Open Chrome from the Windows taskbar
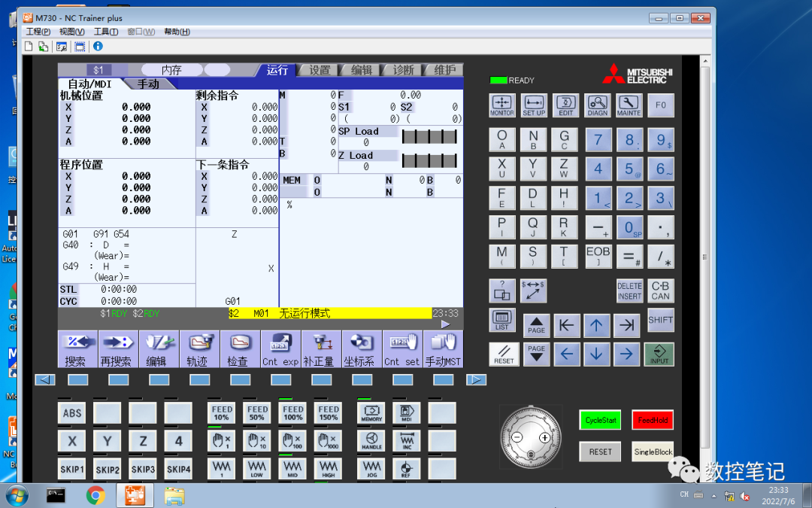 pyautogui.click(x=95, y=495)
